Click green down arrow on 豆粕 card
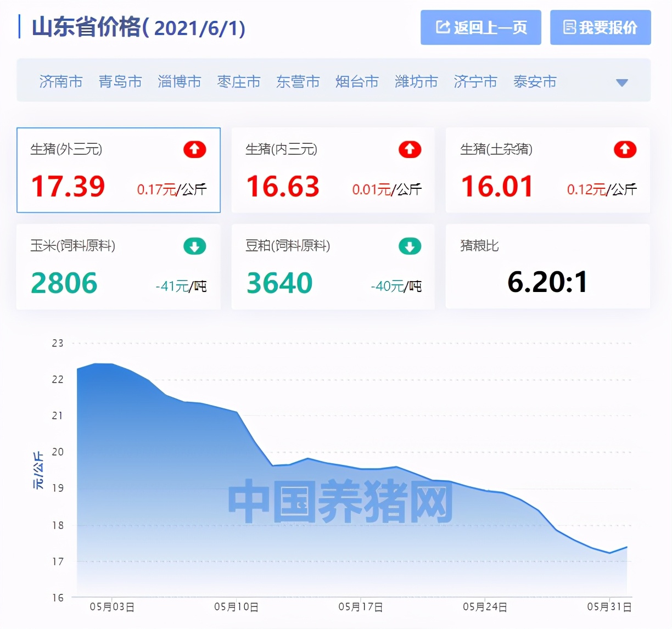The width and height of the screenshot is (672, 629). pyautogui.click(x=410, y=246)
